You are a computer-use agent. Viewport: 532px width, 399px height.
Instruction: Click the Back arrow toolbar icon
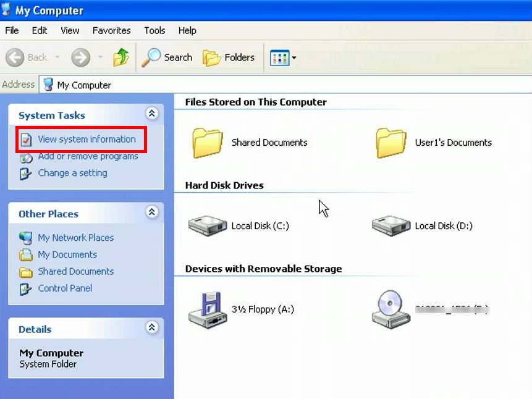click(x=15, y=57)
